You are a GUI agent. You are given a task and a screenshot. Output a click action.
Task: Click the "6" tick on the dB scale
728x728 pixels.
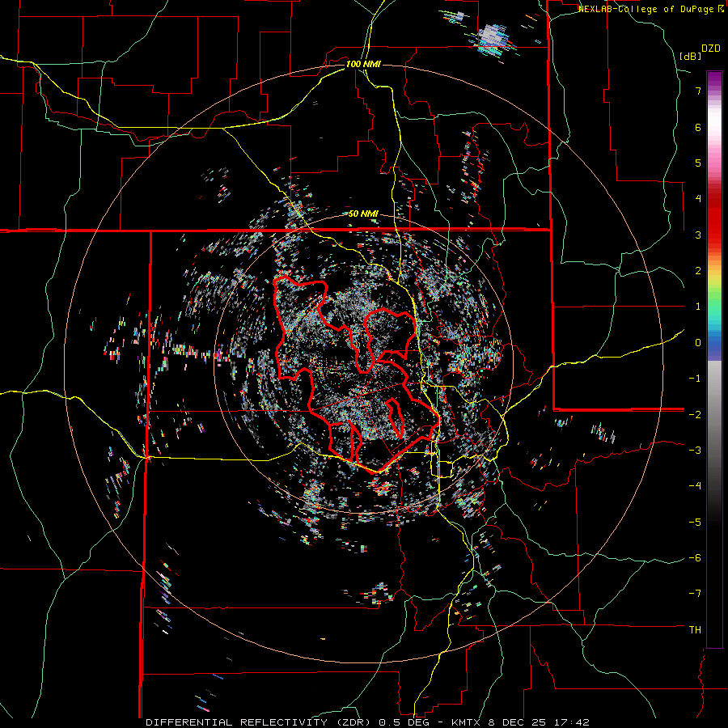coord(698,127)
